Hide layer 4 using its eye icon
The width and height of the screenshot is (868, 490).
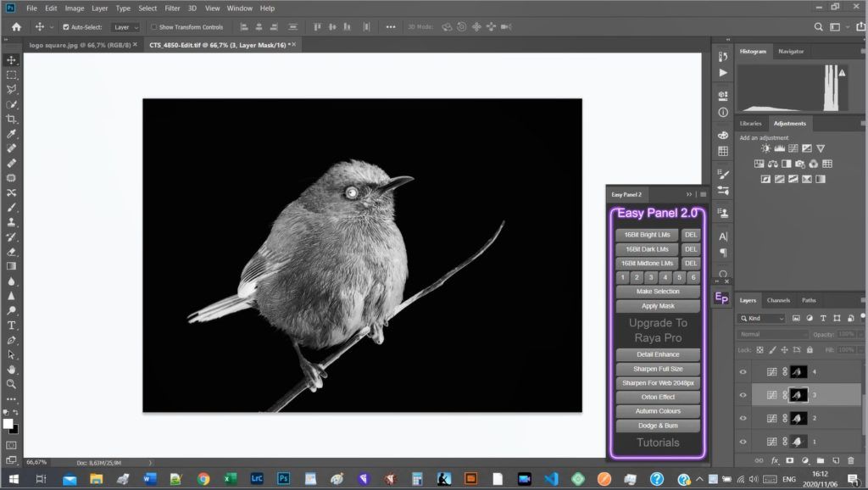click(743, 371)
